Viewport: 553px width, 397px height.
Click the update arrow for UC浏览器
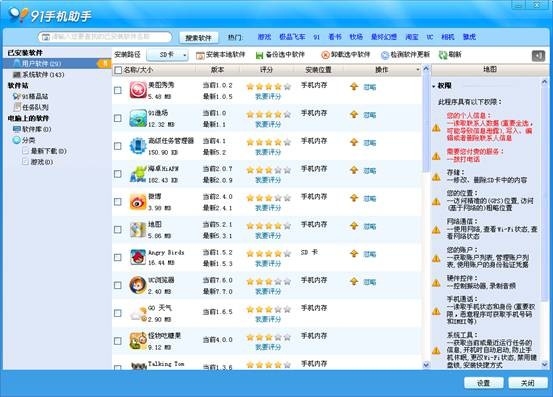(x=354, y=281)
